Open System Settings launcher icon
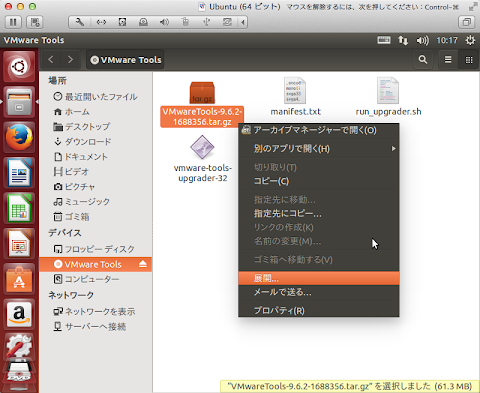Image resolution: width=480 pixels, height=393 pixels. 19,347
